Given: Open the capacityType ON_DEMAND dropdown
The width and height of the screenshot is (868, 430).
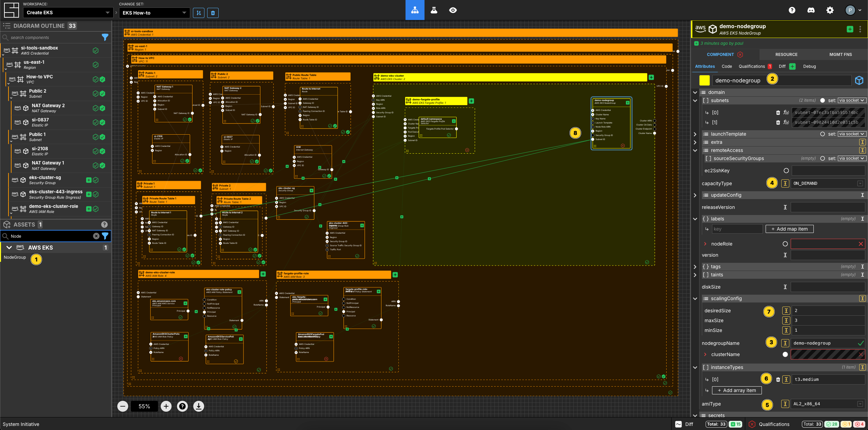Looking at the screenshot, I should pyautogui.click(x=828, y=183).
